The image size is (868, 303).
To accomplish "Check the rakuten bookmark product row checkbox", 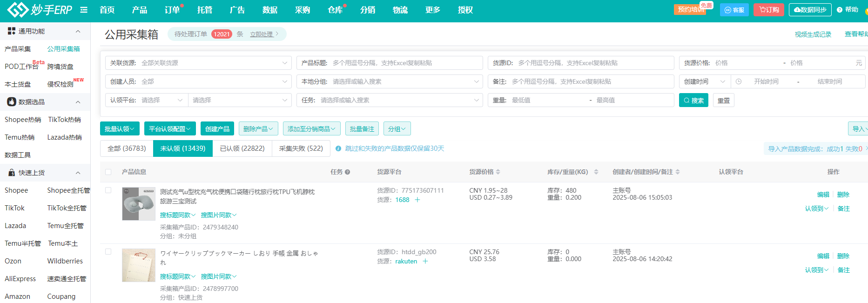I will click(108, 252).
